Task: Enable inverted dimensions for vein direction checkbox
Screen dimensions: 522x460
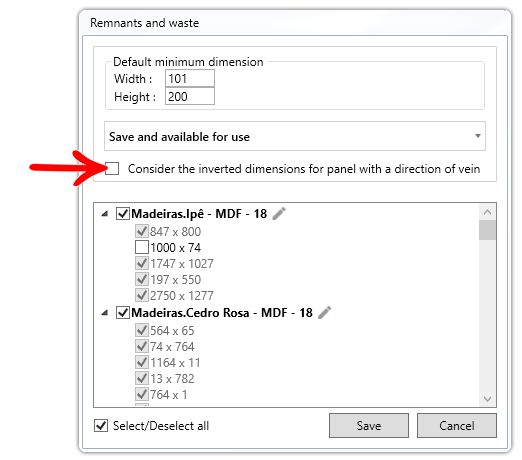Action: (112, 168)
